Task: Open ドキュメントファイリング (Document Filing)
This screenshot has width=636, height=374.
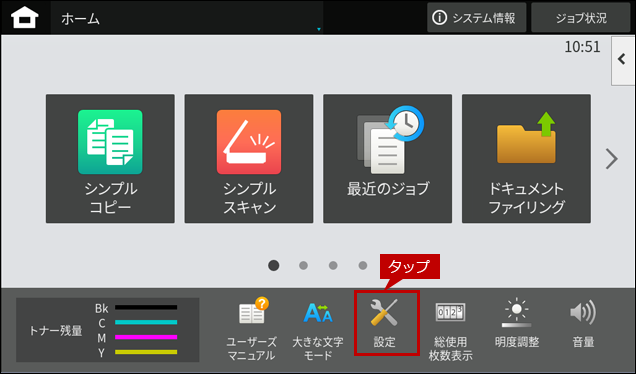Action: tap(526, 159)
